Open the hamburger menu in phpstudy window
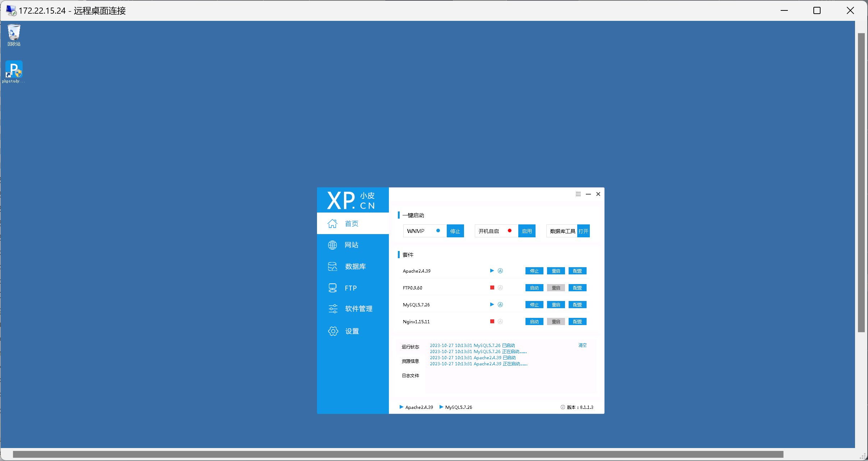868x461 pixels. point(578,194)
